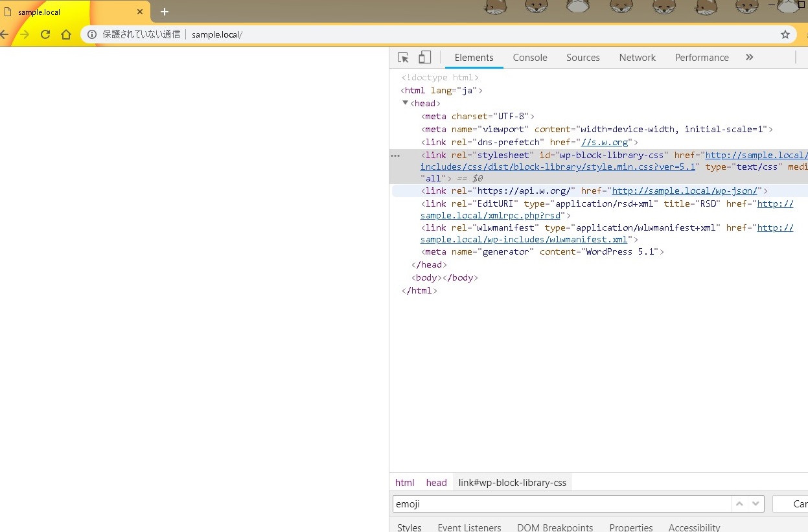Switch to the Console panel
Screen dimensions: 808x532
pos(529,58)
